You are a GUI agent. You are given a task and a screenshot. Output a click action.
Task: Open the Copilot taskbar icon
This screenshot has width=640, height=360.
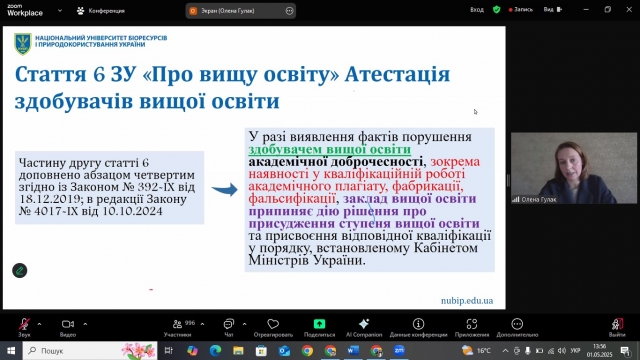(192, 351)
